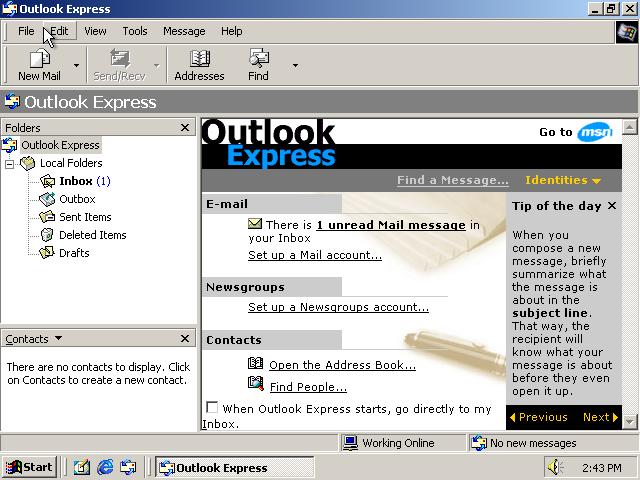The width and height of the screenshot is (640, 480).
Task: Click Set up a Mail account link
Action: pos(315,255)
